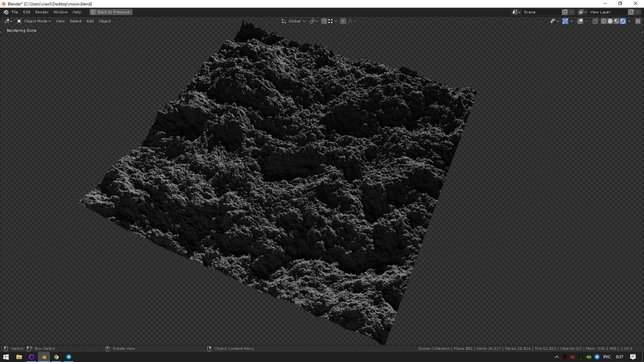Click the Box Select status bar hint
The width and height of the screenshot is (644, 362).
pyautogui.click(x=45, y=348)
